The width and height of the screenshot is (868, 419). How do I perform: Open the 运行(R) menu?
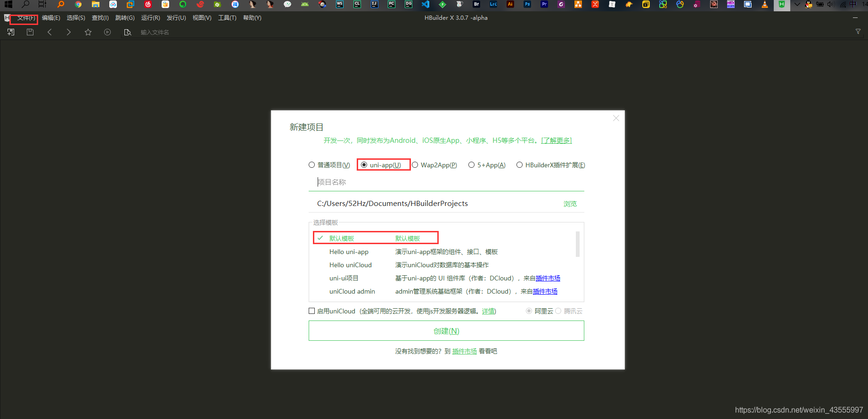151,18
